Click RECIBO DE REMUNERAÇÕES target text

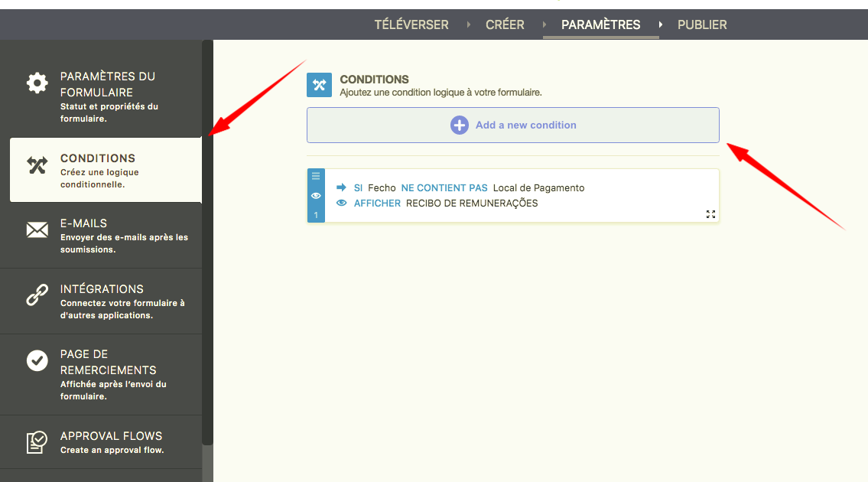(472, 204)
